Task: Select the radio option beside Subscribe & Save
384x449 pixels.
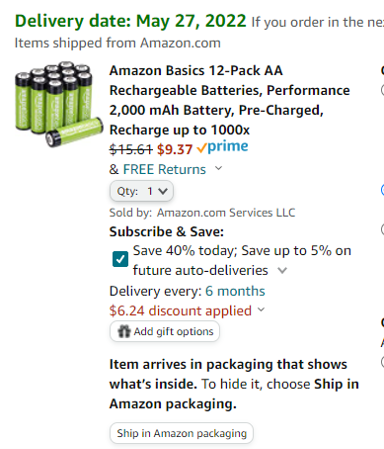Action: pyautogui.click(x=382, y=229)
